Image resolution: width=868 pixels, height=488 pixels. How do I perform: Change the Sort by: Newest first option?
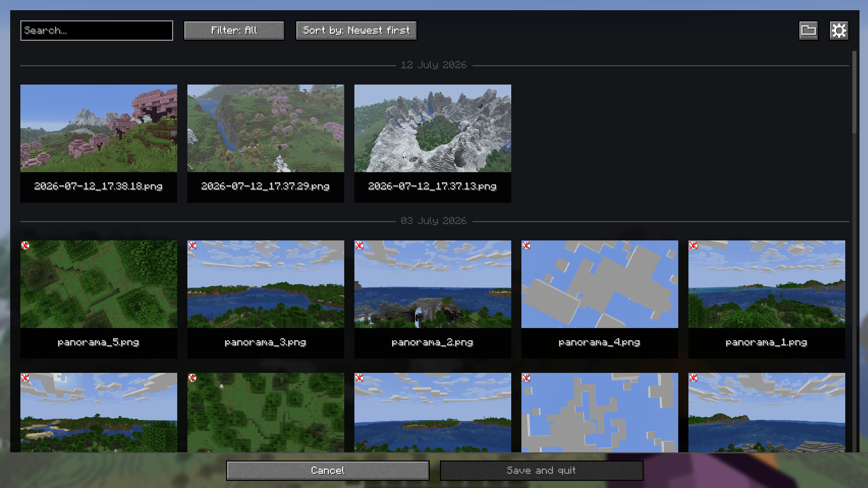(x=356, y=31)
